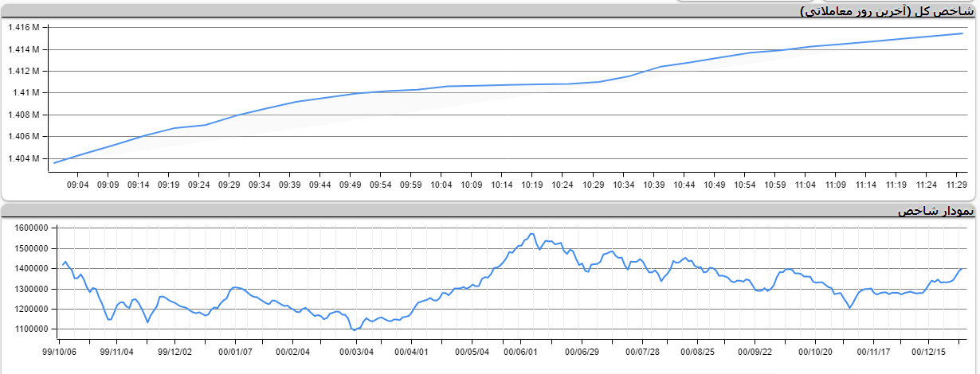Click the 1.416 M value label
The width and height of the screenshot is (980, 374).
tap(24, 28)
